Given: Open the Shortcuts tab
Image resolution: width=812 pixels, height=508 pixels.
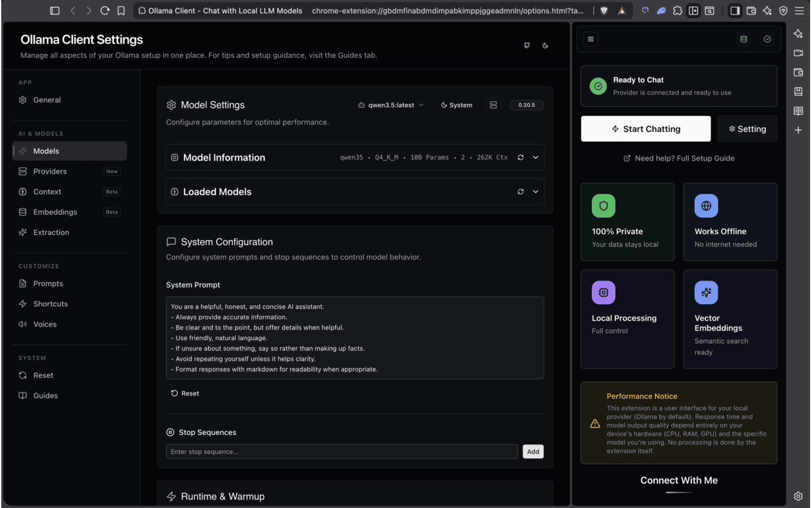Looking at the screenshot, I should coord(70,304).
